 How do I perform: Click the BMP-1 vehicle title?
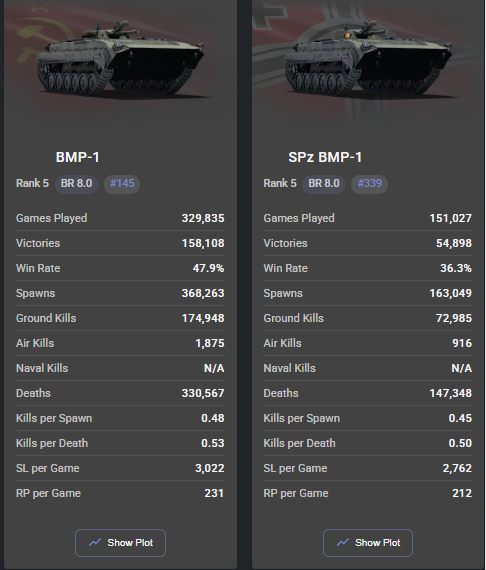(x=77, y=157)
